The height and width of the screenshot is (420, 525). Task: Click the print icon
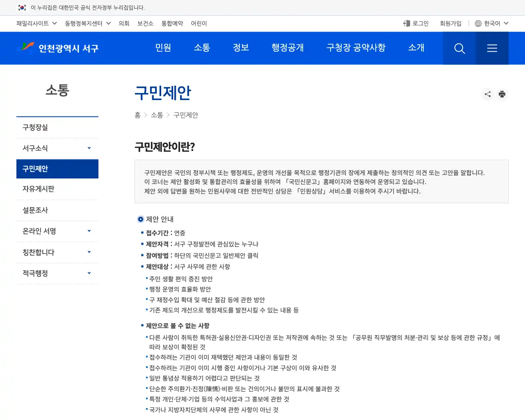[502, 94]
